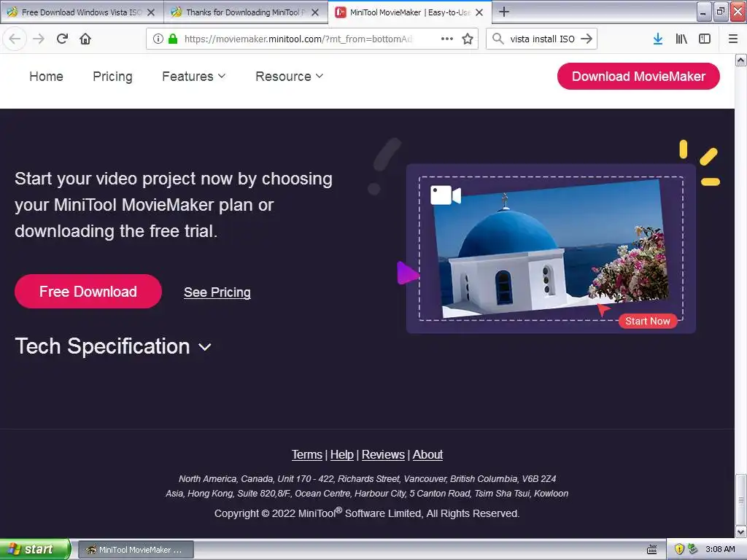
Task: Click the Download MovieMaker button
Action: (x=638, y=76)
